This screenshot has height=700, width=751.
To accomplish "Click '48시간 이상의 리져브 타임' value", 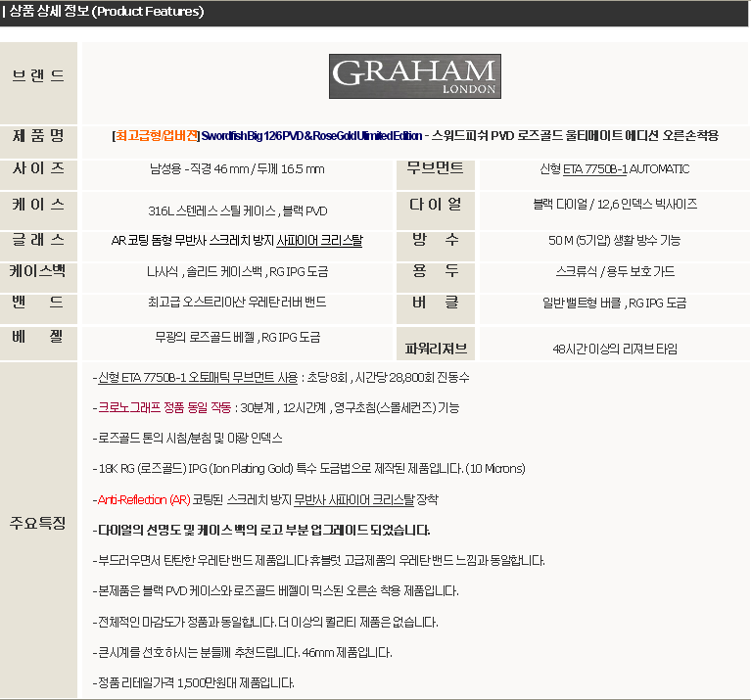I will click(615, 350).
